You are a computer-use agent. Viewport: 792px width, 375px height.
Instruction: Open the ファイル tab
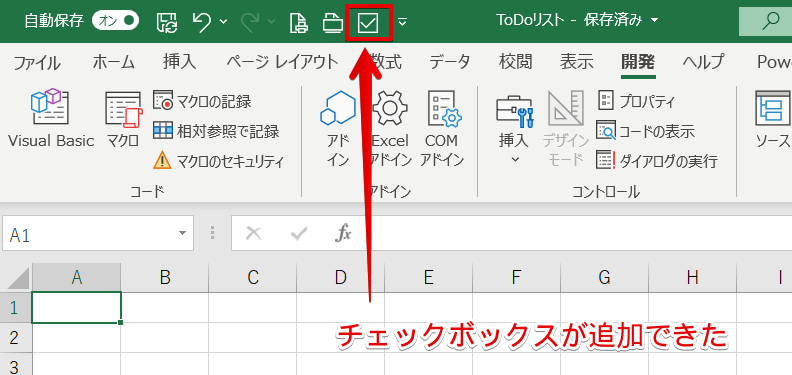tap(36, 63)
